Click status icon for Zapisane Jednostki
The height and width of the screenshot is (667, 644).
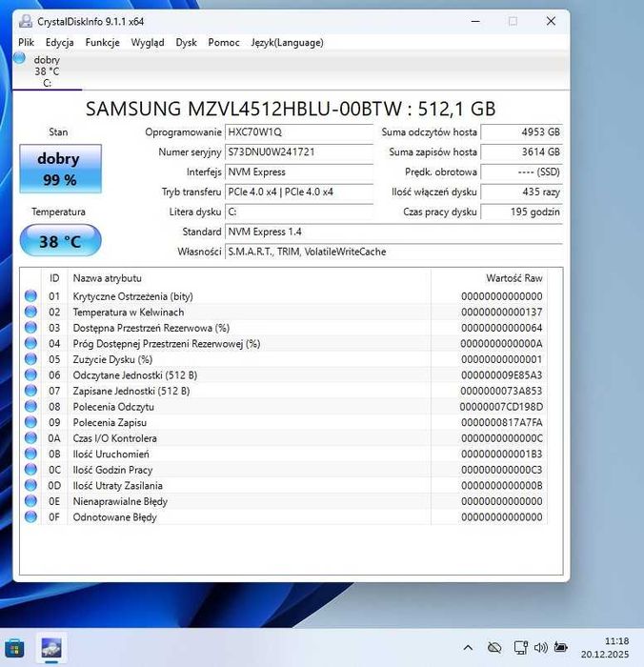click(x=30, y=390)
